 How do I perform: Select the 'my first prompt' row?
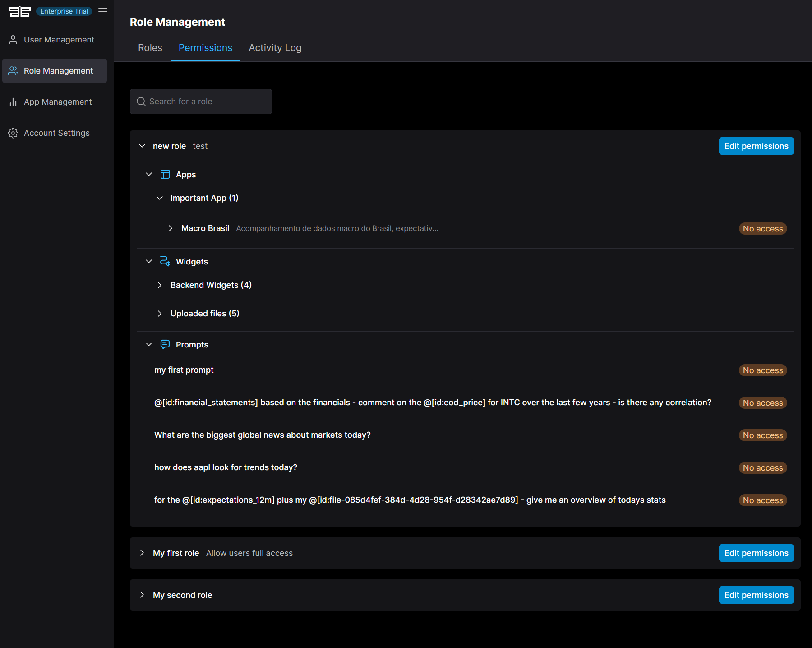[x=465, y=370]
